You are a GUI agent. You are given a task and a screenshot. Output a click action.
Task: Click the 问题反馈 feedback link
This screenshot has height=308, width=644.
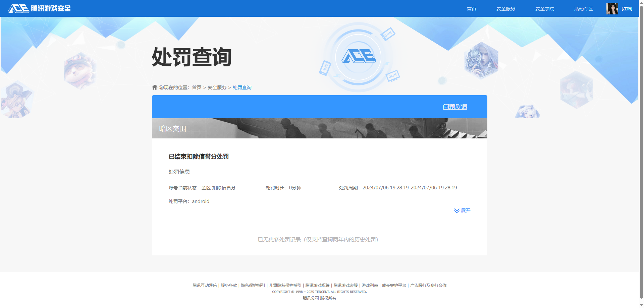[x=455, y=107]
